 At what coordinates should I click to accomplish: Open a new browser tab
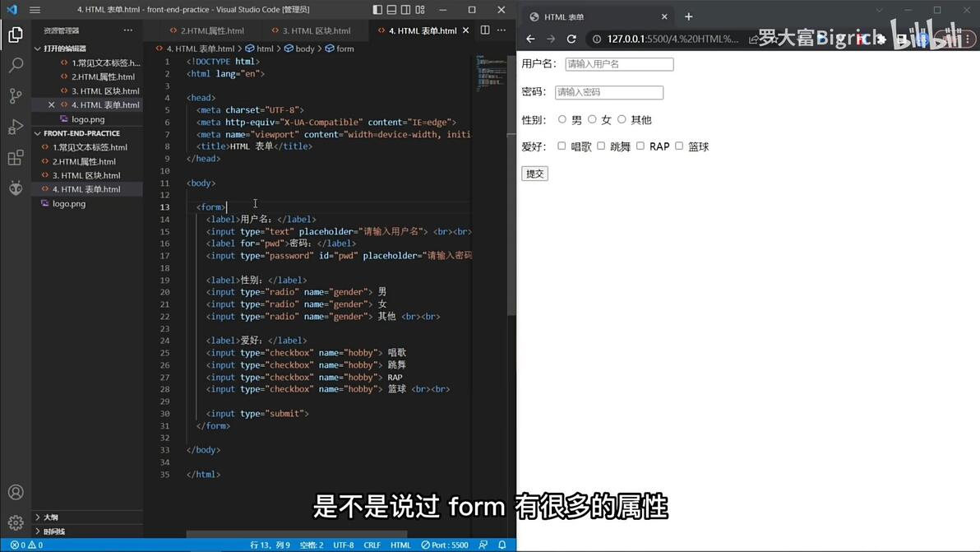pos(689,17)
